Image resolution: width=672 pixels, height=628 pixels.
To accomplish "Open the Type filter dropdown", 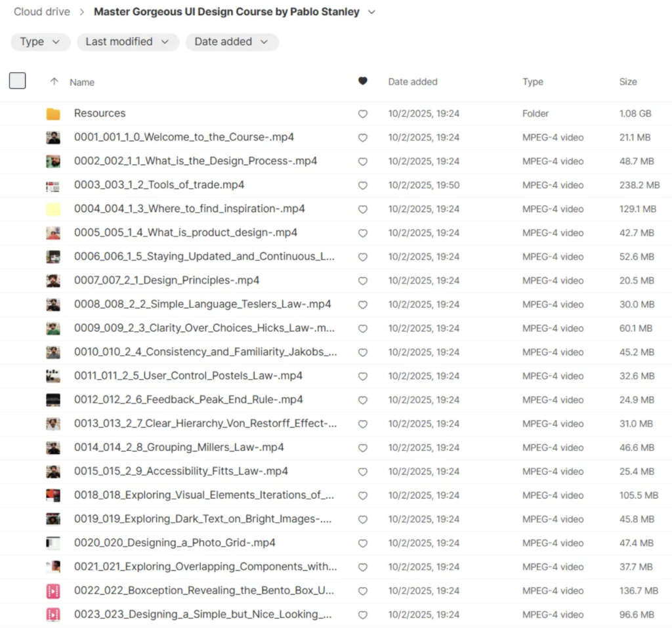I will [40, 42].
